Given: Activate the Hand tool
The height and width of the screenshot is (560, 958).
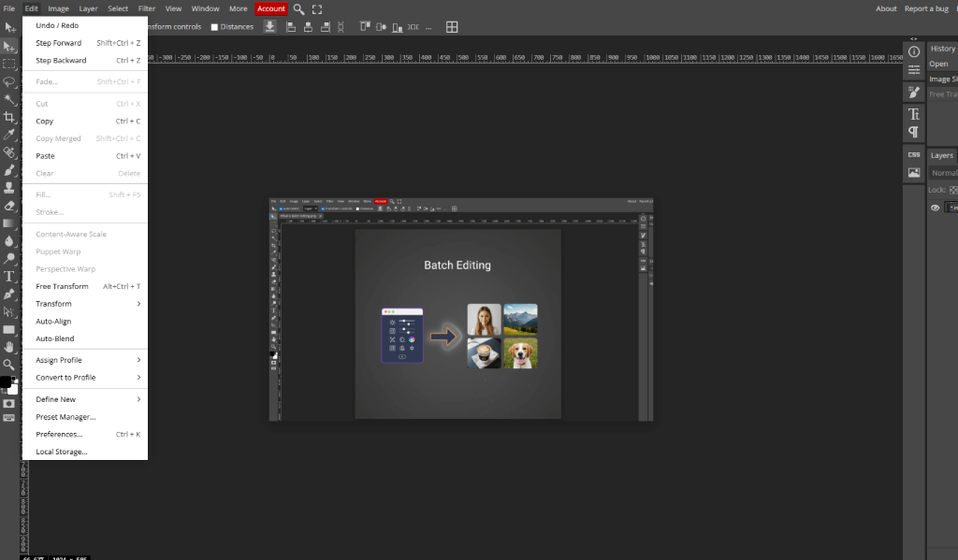Looking at the screenshot, I should pyautogui.click(x=9, y=347).
